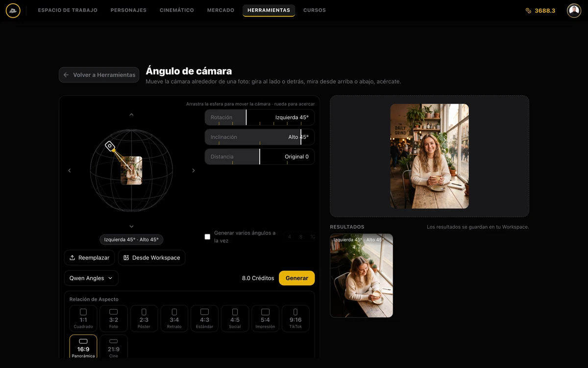Select the 9:16 TikTok aspect ratio
The image size is (588, 368).
point(295,318)
